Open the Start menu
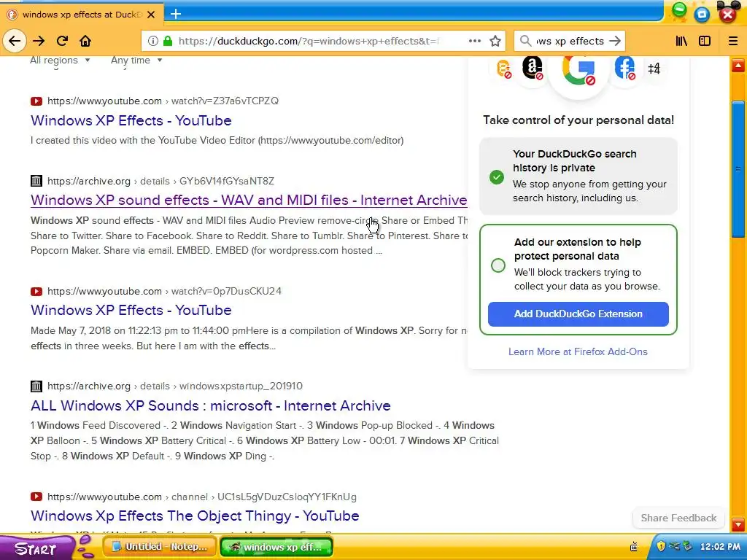 point(36,548)
